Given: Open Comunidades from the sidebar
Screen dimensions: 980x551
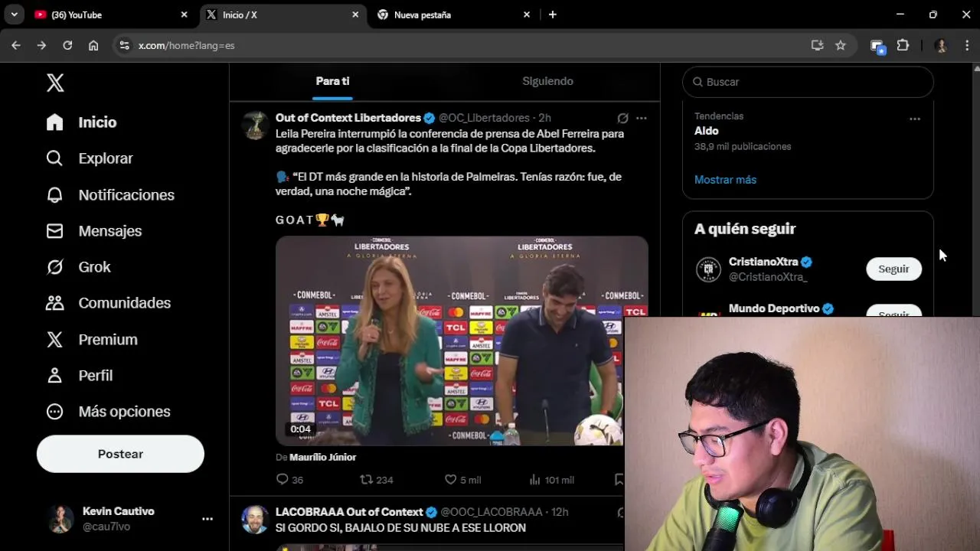Looking at the screenshot, I should click(108, 303).
